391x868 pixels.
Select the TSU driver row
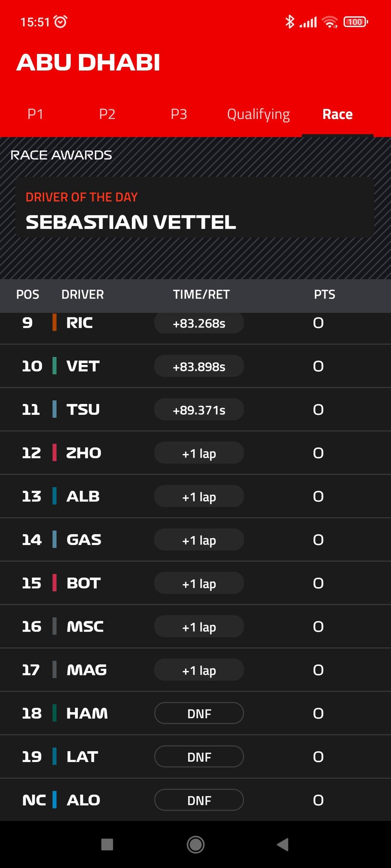click(195, 410)
